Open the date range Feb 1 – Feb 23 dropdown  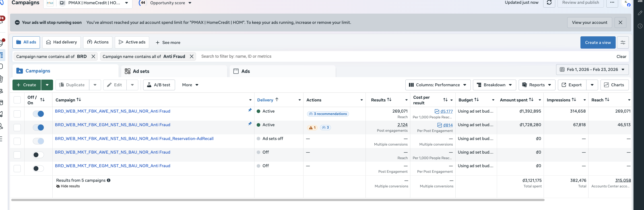click(x=592, y=70)
